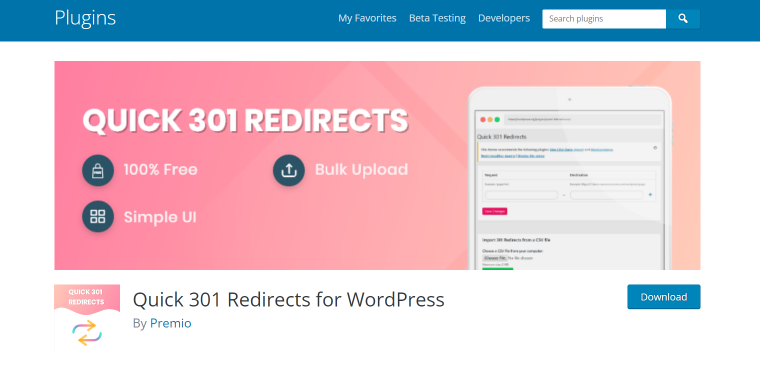
Task: Click the 'Quick 301 Redirects for WordPress' title
Action: pos(288,300)
